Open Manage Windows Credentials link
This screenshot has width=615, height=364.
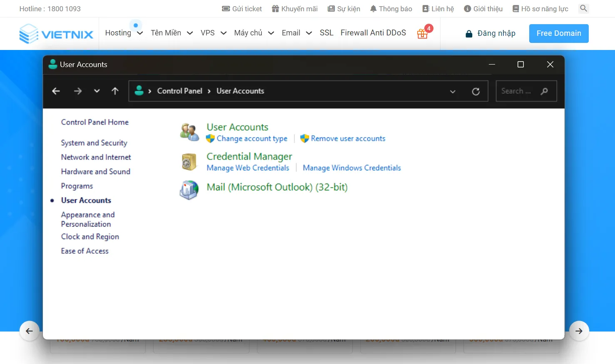[351, 168]
